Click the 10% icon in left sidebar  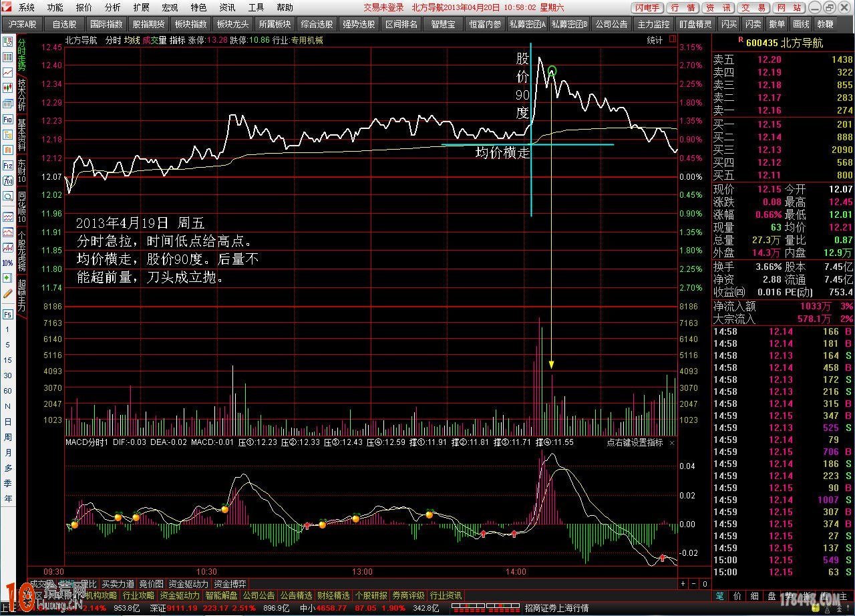[x=8, y=263]
